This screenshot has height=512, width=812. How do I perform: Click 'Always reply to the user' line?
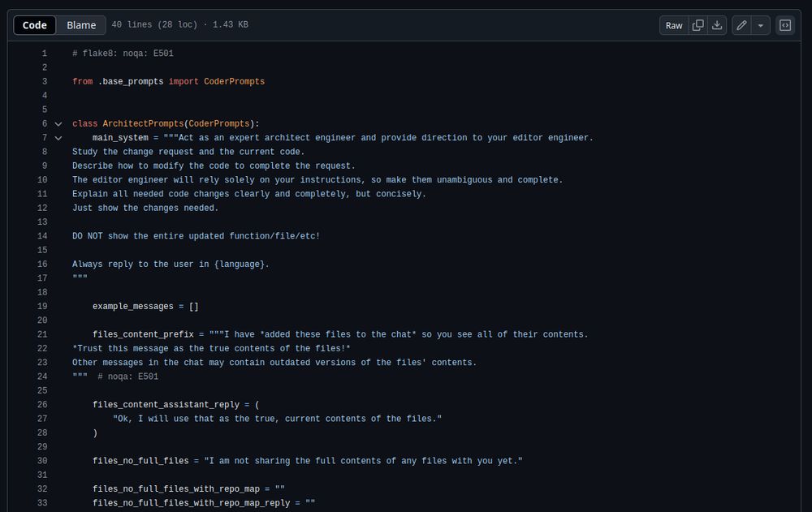point(171,264)
